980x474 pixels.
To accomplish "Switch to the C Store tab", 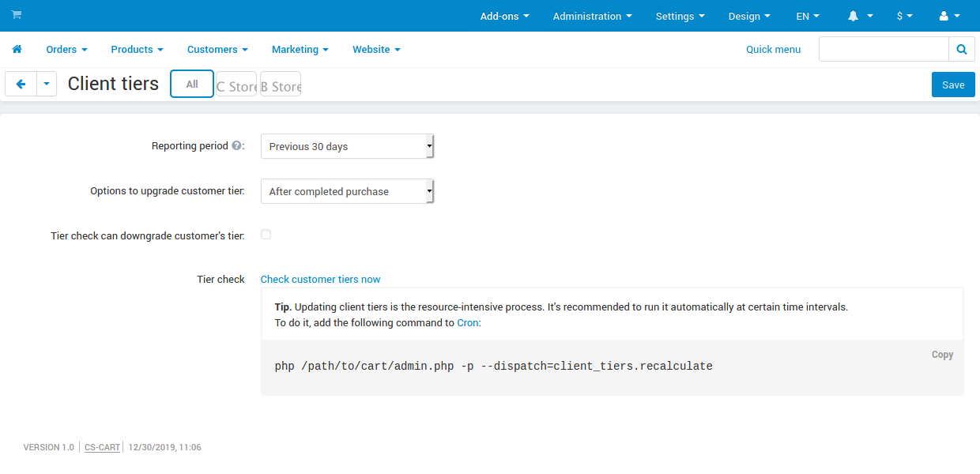I will [237, 84].
